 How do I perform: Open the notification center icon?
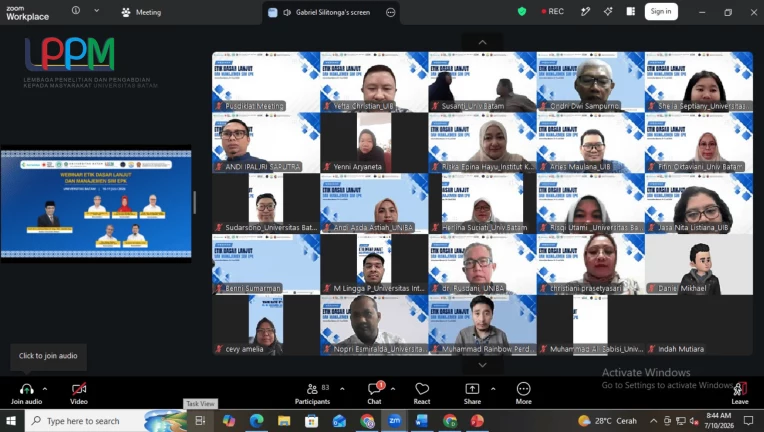pyautogui.click(x=748, y=421)
